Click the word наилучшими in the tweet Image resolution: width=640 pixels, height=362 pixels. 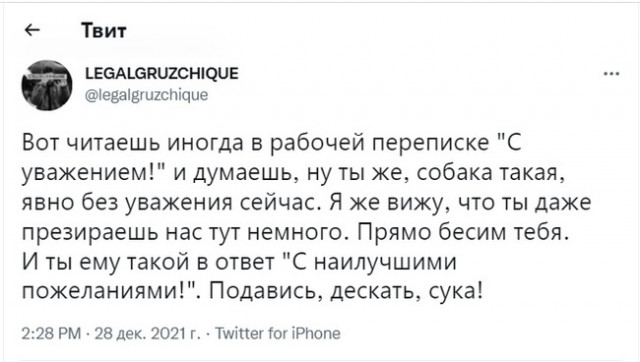[x=386, y=262]
